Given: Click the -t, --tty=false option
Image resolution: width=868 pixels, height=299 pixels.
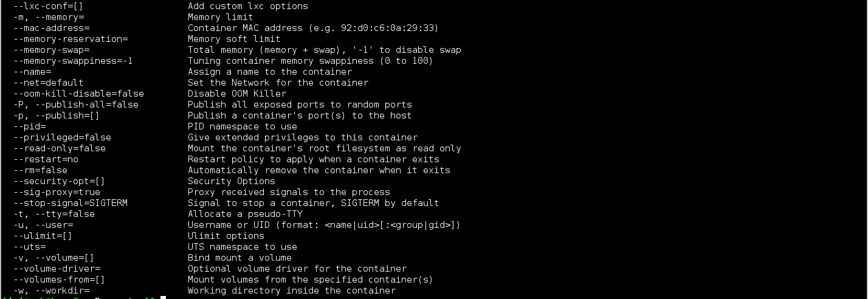Looking at the screenshot, I should (x=53, y=214).
